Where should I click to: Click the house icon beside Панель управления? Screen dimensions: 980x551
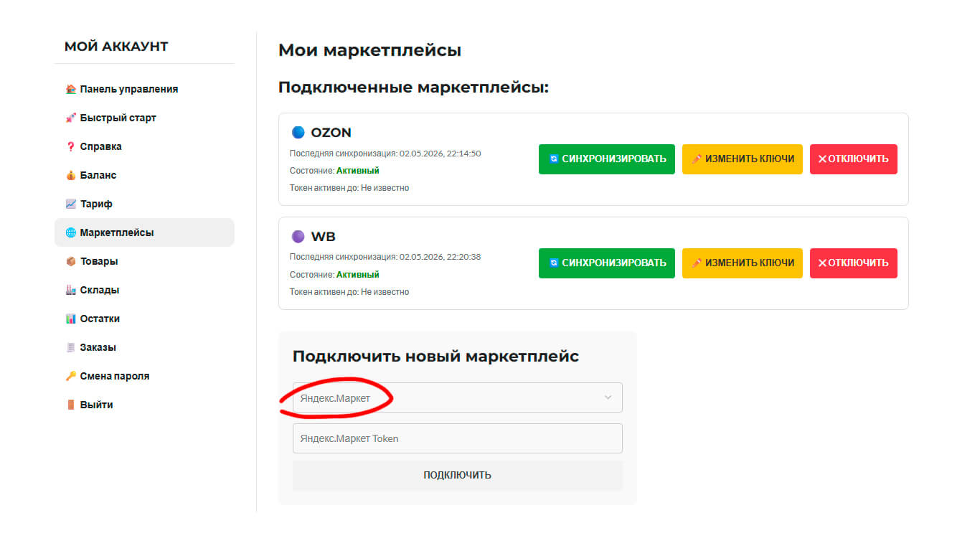(70, 89)
